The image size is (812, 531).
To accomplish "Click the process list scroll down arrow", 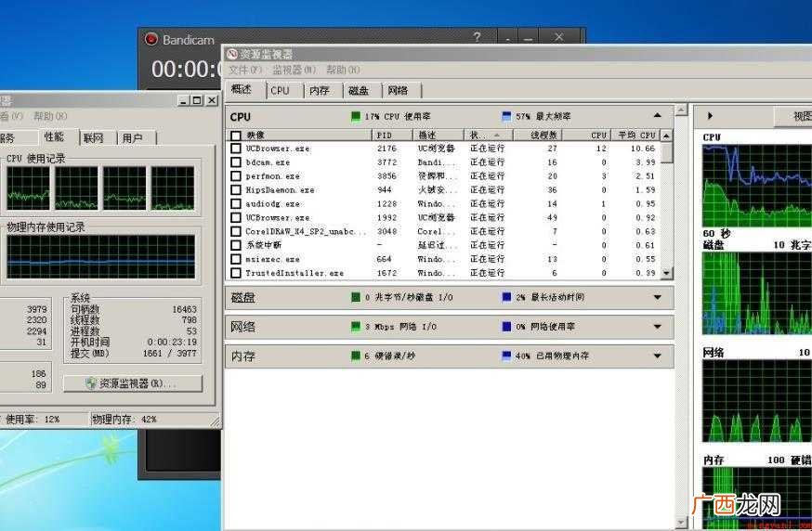I will point(666,273).
